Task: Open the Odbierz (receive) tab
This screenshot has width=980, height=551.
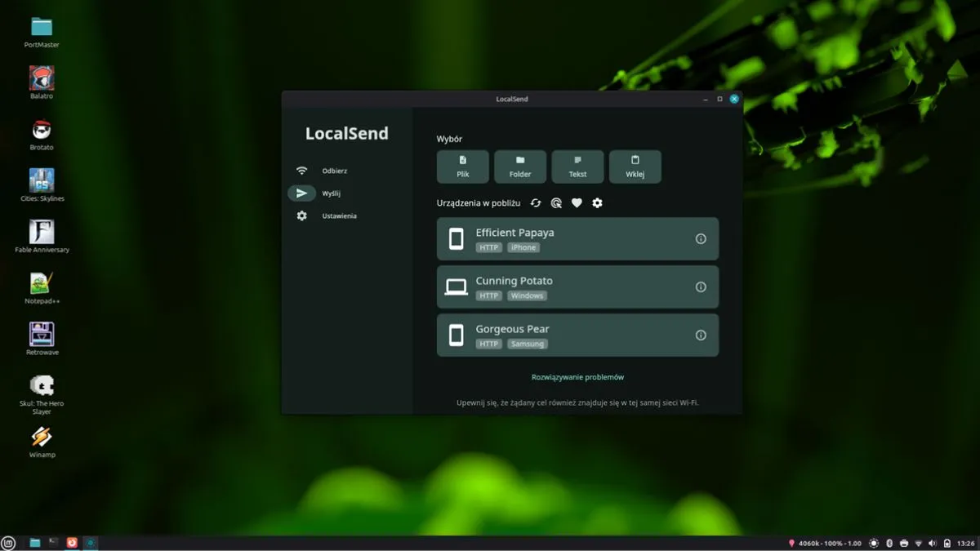Action: pyautogui.click(x=335, y=171)
